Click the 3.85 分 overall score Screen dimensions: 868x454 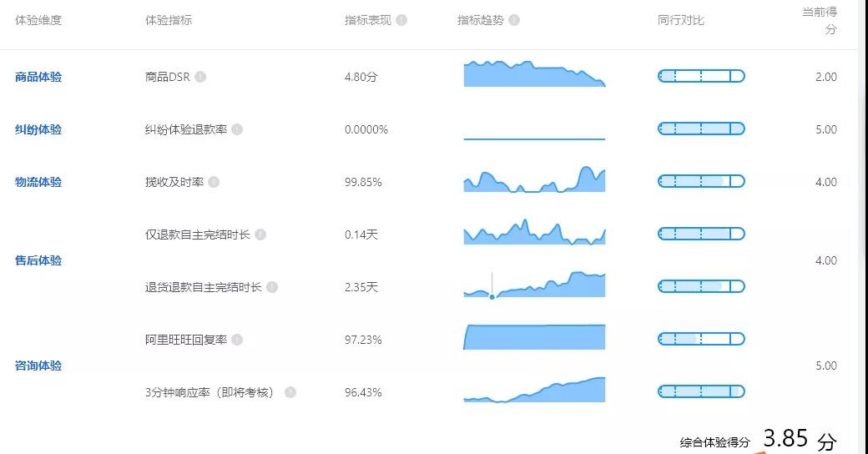(x=800, y=439)
